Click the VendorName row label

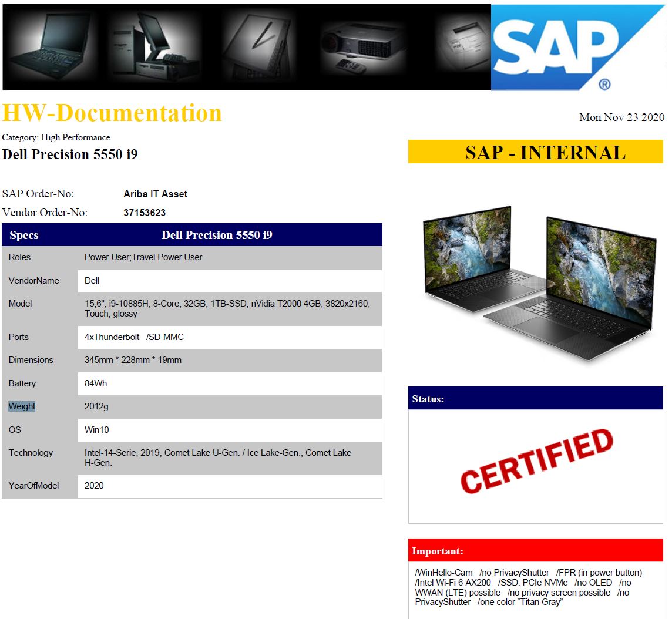(x=34, y=281)
